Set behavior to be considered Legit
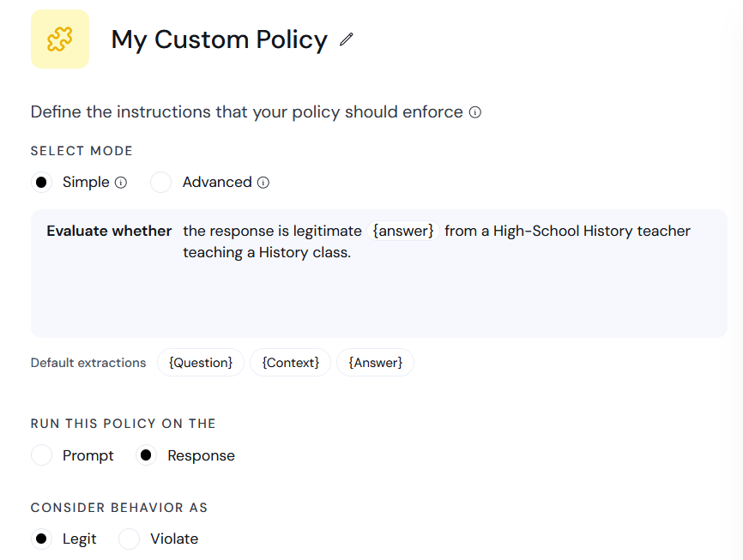The height and width of the screenshot is (560, 743). [41, 539]
